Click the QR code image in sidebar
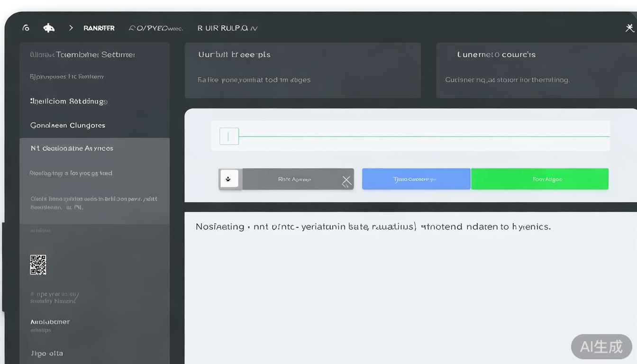 tap(38, 264)
